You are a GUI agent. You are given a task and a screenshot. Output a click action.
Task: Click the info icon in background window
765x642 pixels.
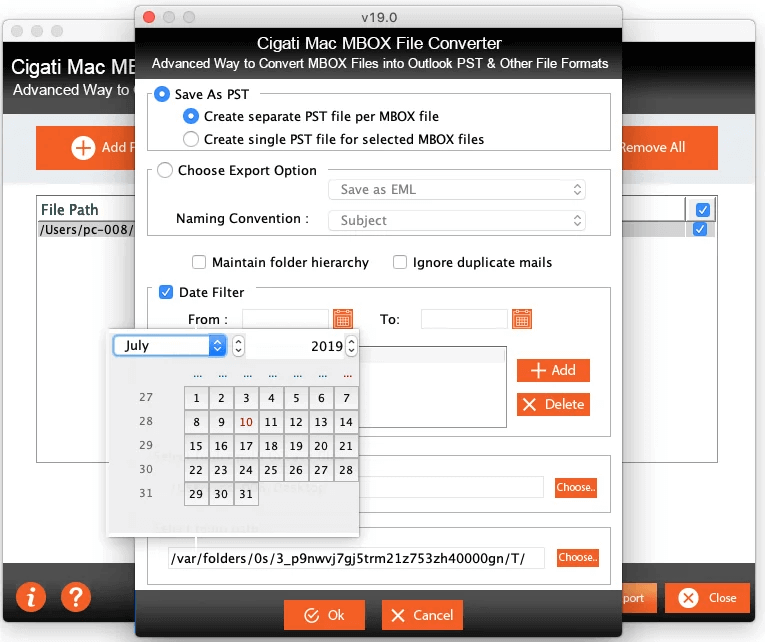[31, 597]
